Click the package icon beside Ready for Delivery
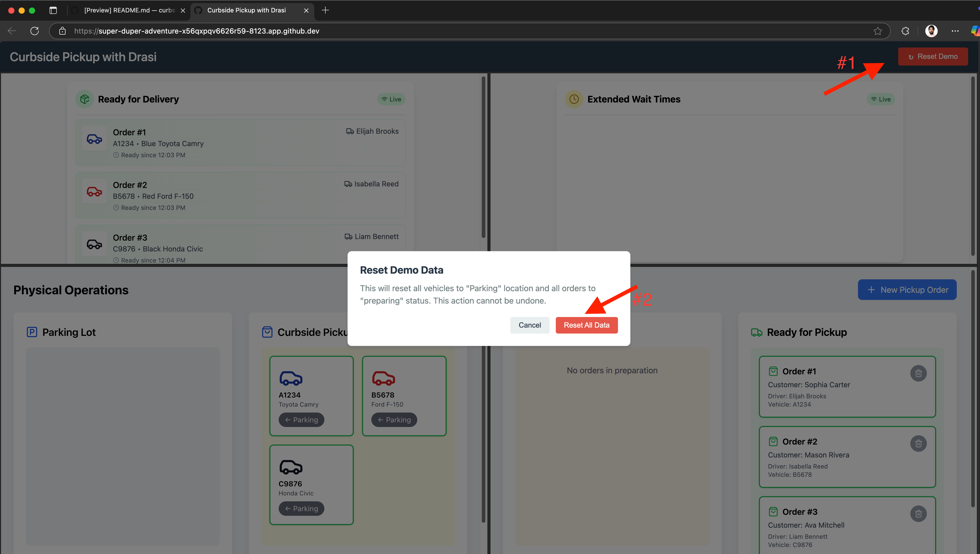The image size is (980, 554). (x=84, y=99)
